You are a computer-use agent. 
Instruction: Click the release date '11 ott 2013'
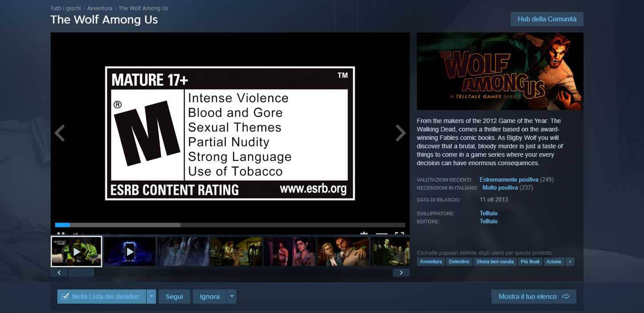(494, 199)
